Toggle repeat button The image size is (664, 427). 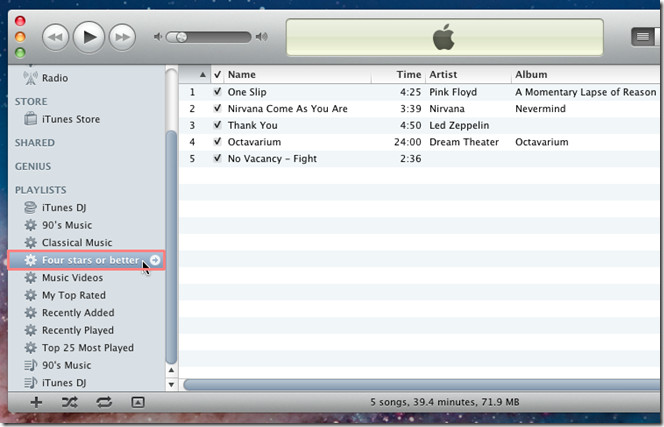click(104, 402)
